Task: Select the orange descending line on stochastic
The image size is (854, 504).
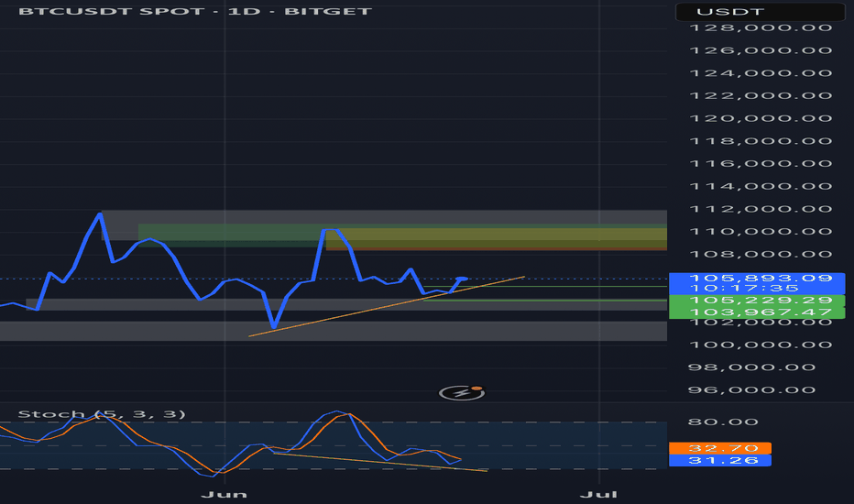Action: pyautogui.click(x=380, y=462)
